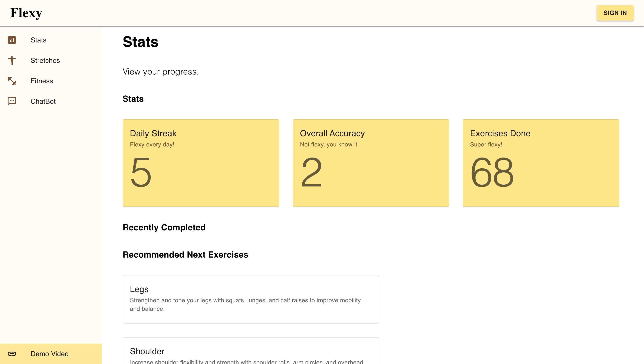Select the Daily Streak card
This screenshot has height=364, width=644.
[201, 163]
